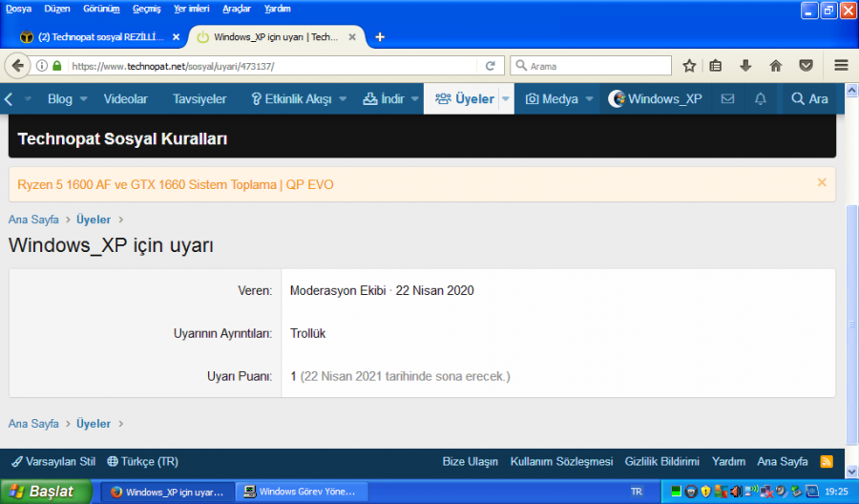The image size is (859, 504).
Task: Open the Dosya menu
Action: point(19,9)
